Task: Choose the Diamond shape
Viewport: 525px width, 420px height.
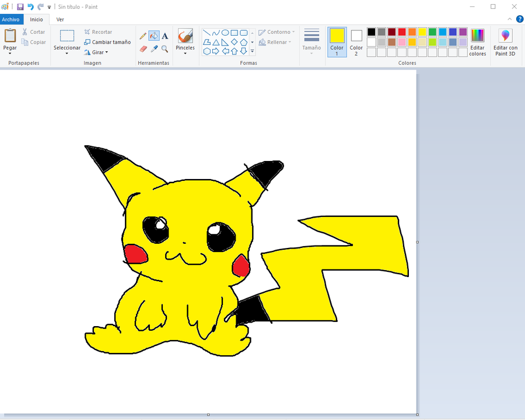Action: (235, 42)
